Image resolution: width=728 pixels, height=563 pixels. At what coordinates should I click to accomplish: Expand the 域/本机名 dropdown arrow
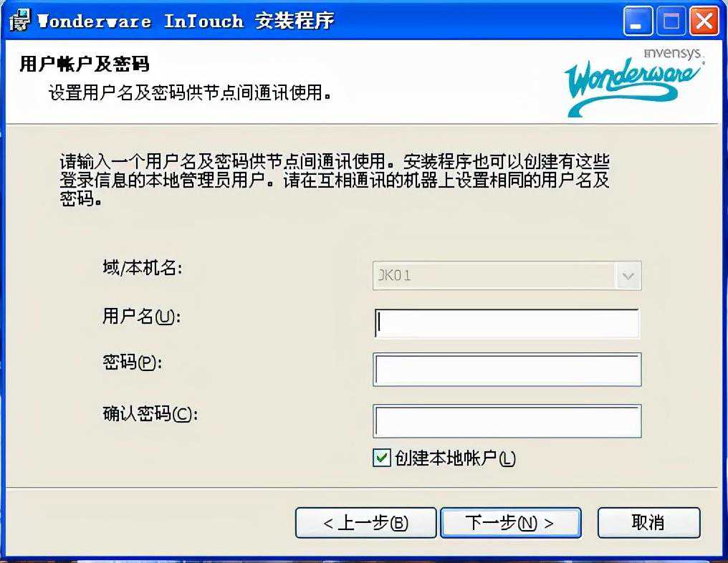(x=628, y=276)
